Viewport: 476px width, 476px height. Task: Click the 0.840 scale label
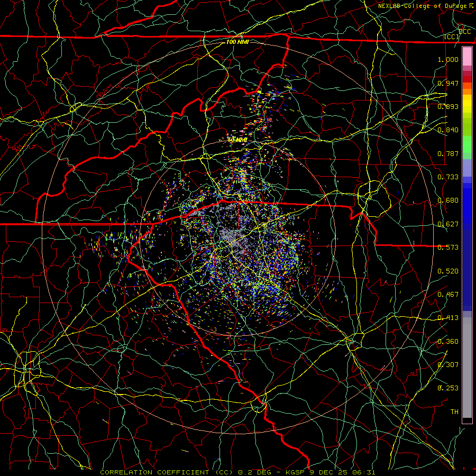[x=448, y=130]
